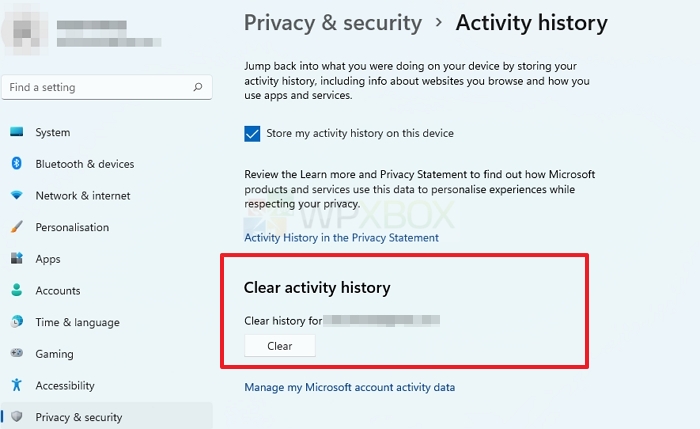Focus the Find a setting search field
The height and width of the screenshot is (429, 700).
107,87
